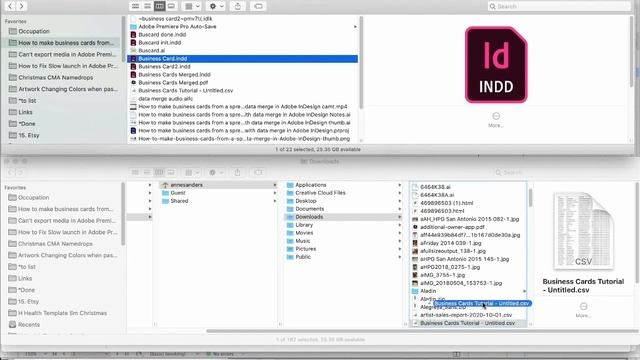The image size is (640, 360).
Task: Open the action gear menu in top Finder window
Action: click(x=216, y=6)
